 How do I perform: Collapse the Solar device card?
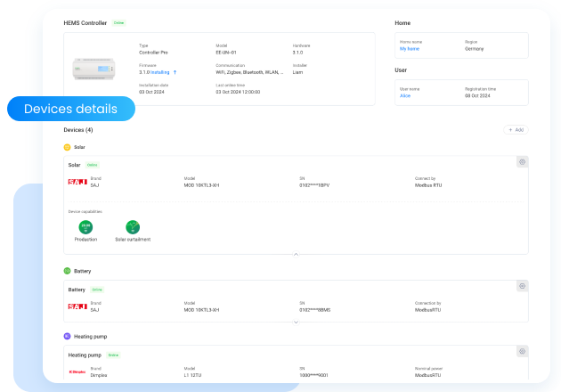coord(296,254)
